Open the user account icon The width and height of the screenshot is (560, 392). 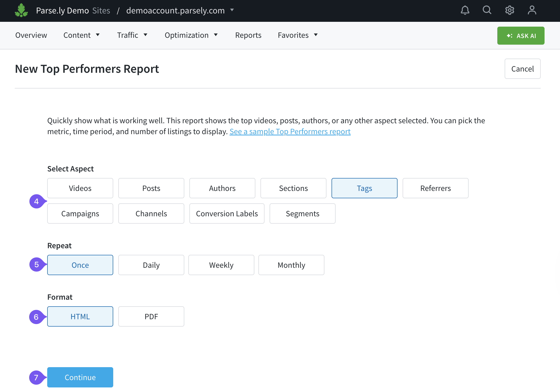pyautogui.click(x=532, y=10)
